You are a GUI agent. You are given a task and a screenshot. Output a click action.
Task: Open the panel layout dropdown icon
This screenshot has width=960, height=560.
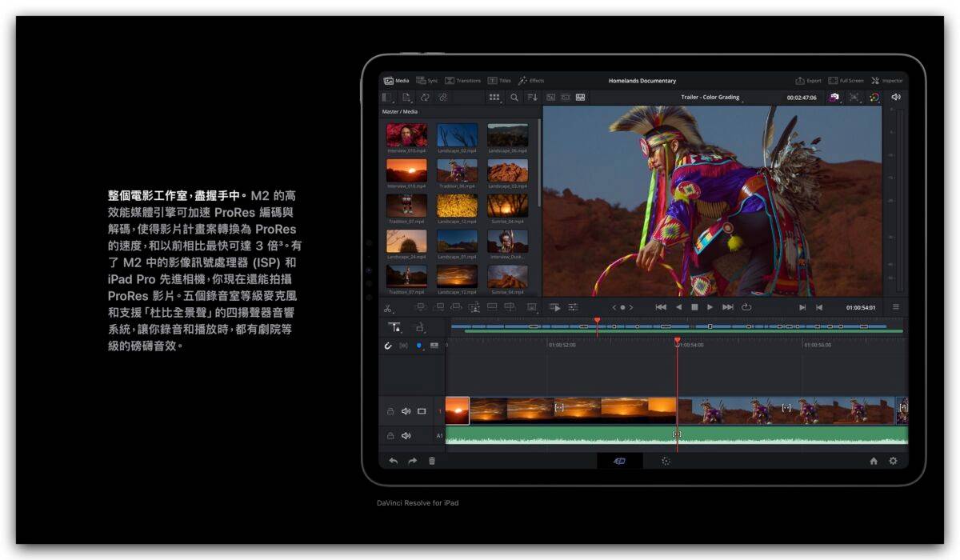389,98
